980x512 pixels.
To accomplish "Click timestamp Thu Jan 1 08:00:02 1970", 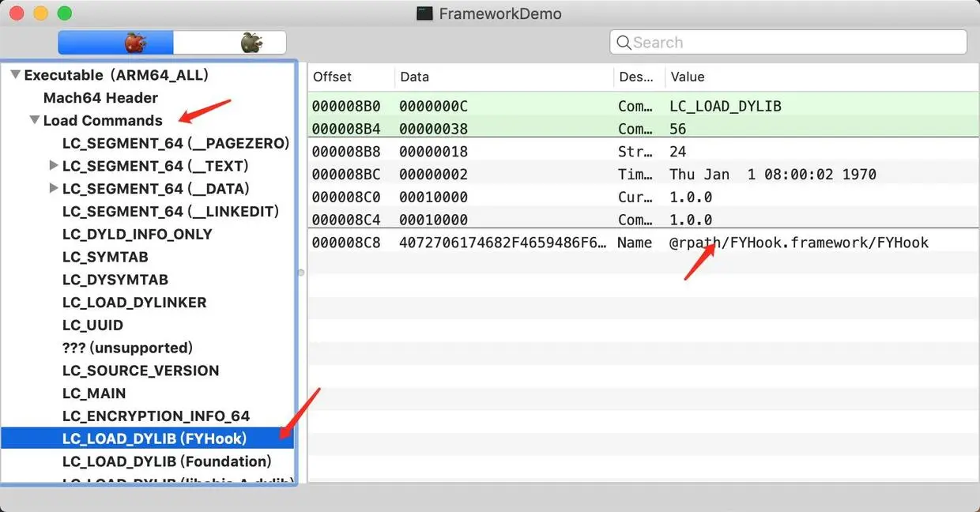I will click(772, 175).
